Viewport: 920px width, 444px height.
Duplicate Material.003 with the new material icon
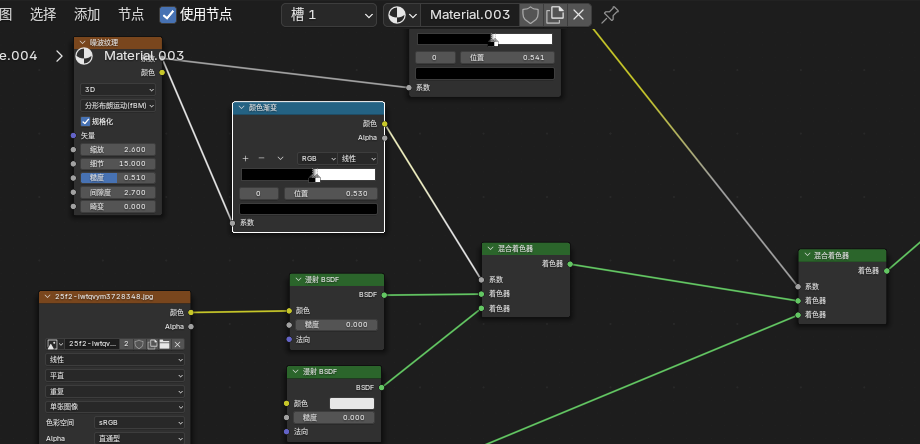pos(554,15)
